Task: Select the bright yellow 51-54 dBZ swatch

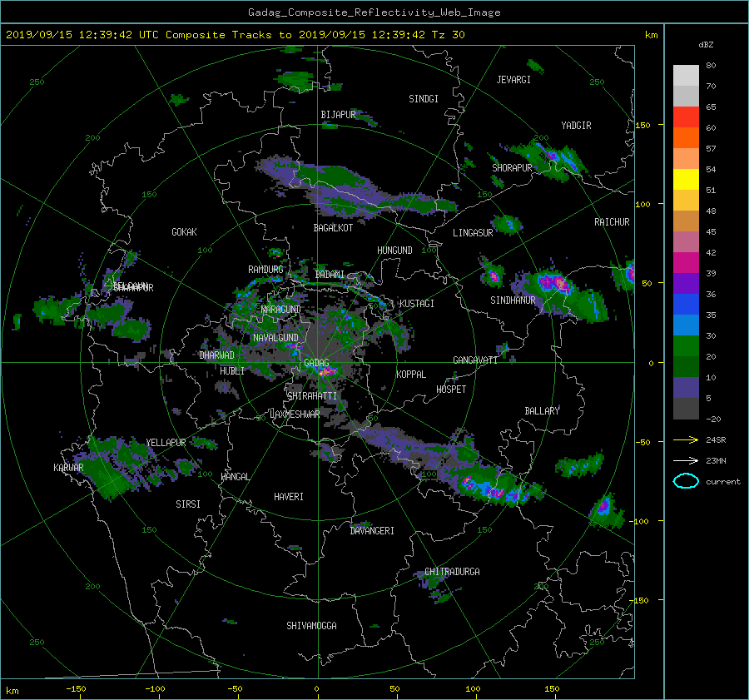Action: tap(686, 179)
